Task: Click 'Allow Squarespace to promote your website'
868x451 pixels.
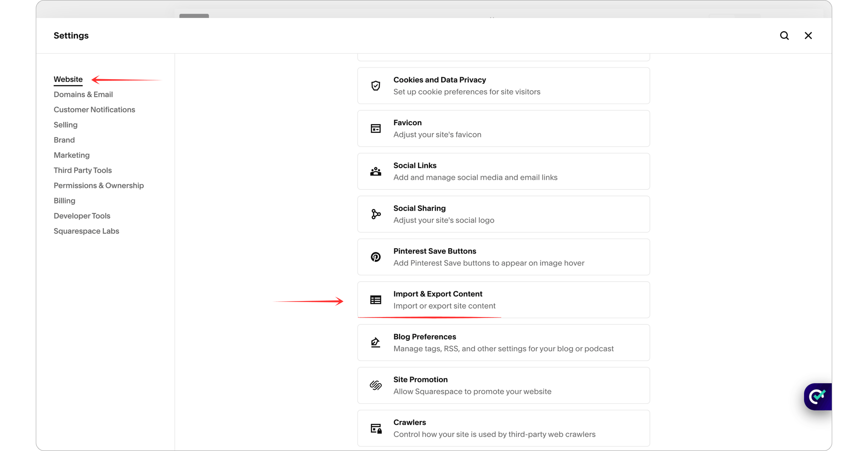Action: coord(472,391)
